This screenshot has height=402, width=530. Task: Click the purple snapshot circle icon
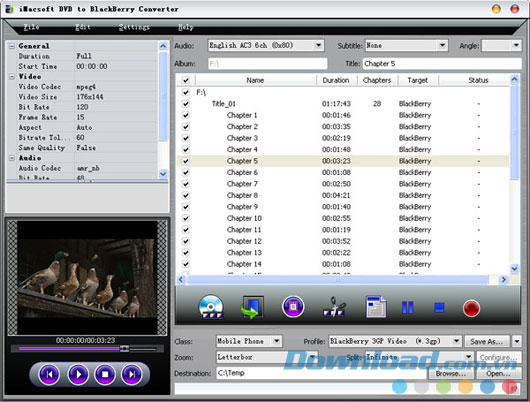(293, 307)
